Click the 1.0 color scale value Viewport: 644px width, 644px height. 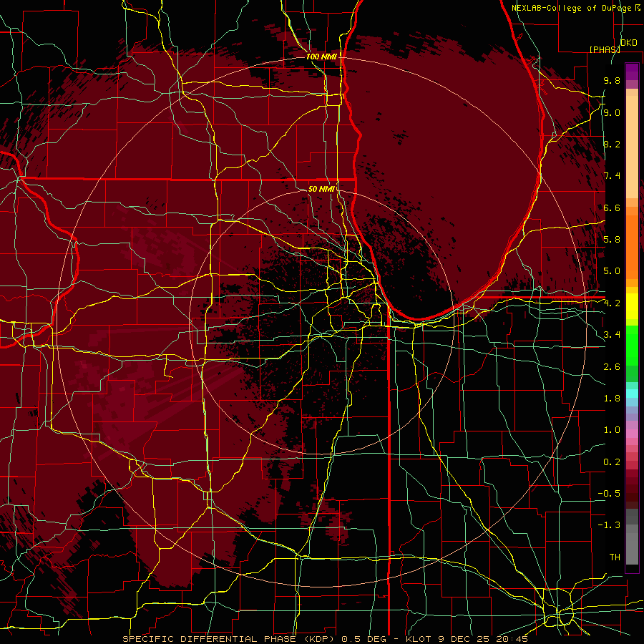click(612, 430)
